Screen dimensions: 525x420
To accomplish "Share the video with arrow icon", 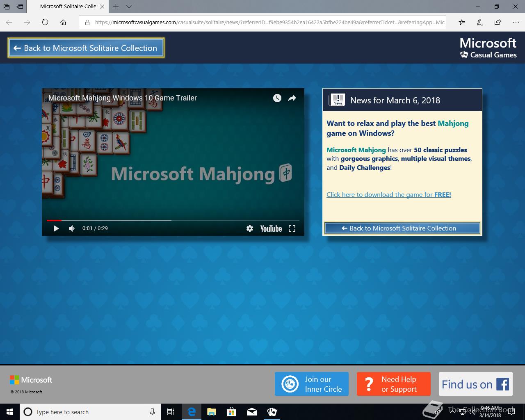I will click(x=292, y=98).
